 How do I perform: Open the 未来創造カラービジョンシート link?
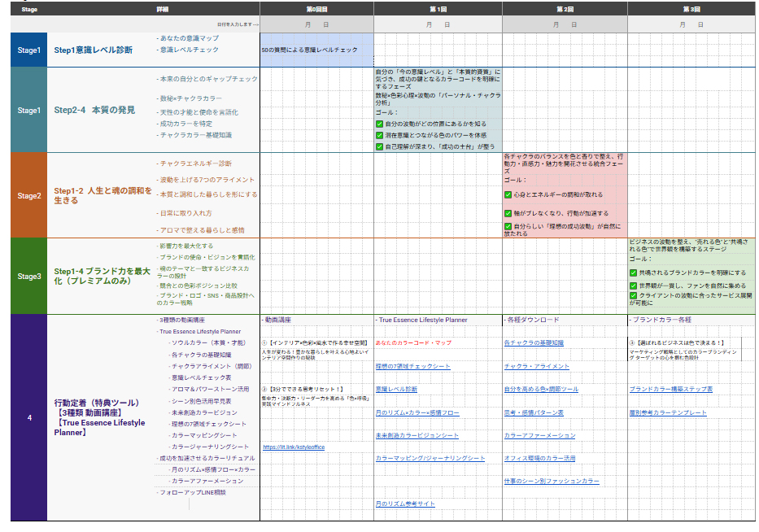coord(417,436)
